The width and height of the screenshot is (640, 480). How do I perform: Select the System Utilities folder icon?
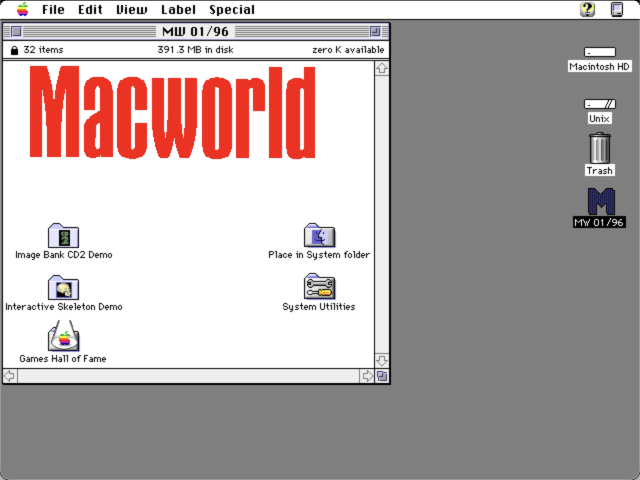pyautogui.click(x=319, y=287)
